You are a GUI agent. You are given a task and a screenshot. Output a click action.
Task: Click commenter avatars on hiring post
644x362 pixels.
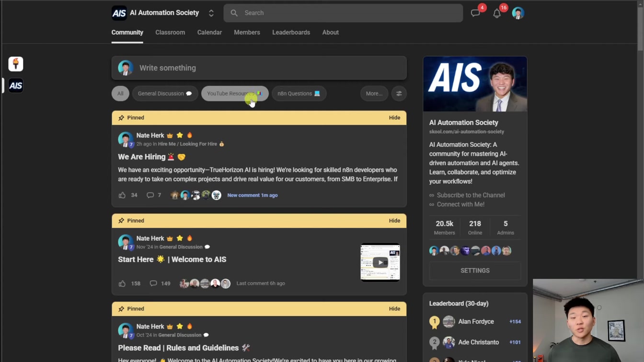click(x=195, y=195)
